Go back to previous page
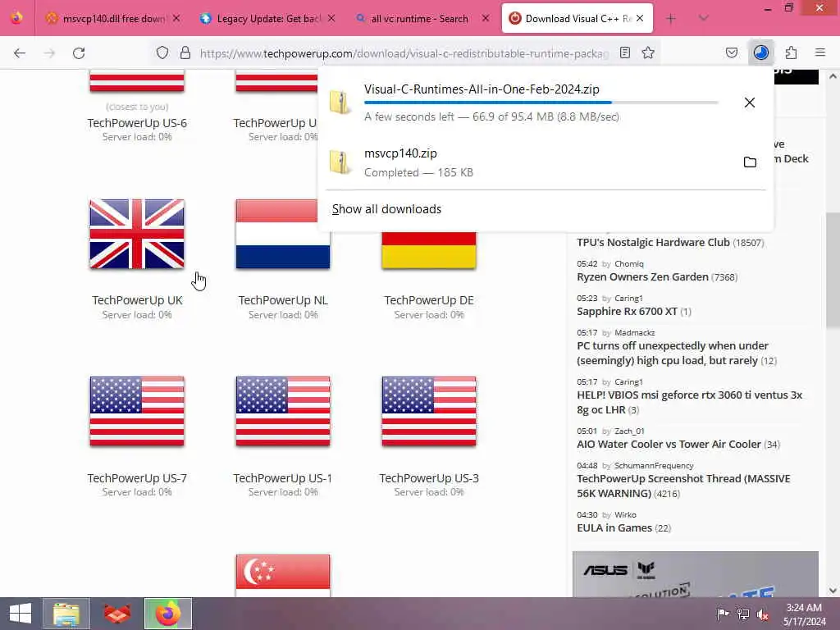Viewport: 840px width, 630px height. click(x=20, y=53)
